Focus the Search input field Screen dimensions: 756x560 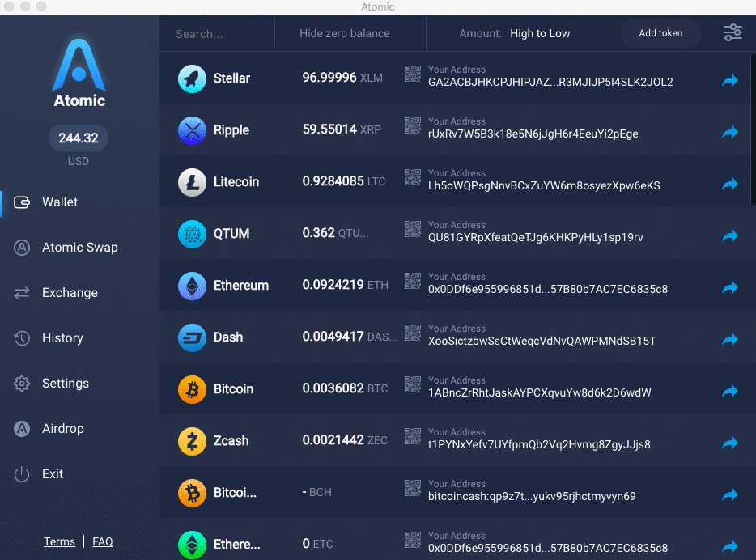217,34
